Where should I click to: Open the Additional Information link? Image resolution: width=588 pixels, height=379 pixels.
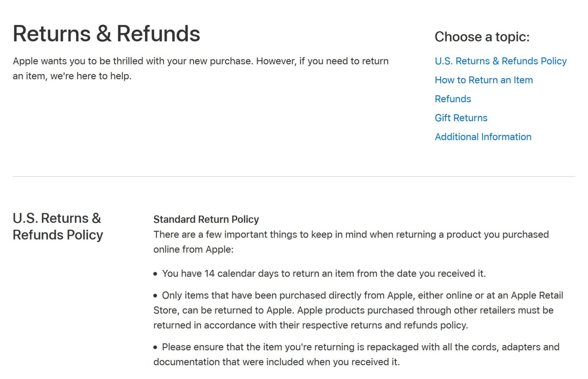(x=483, y=137)
